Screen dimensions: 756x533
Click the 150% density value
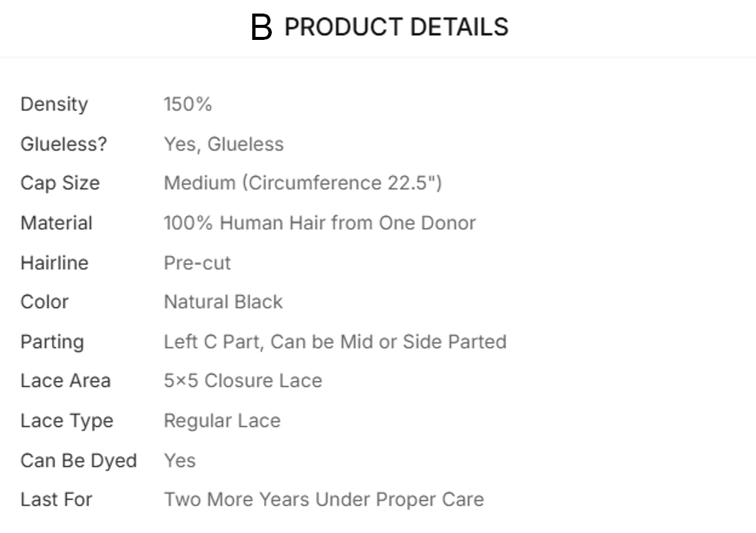click(x=188, y=105)
